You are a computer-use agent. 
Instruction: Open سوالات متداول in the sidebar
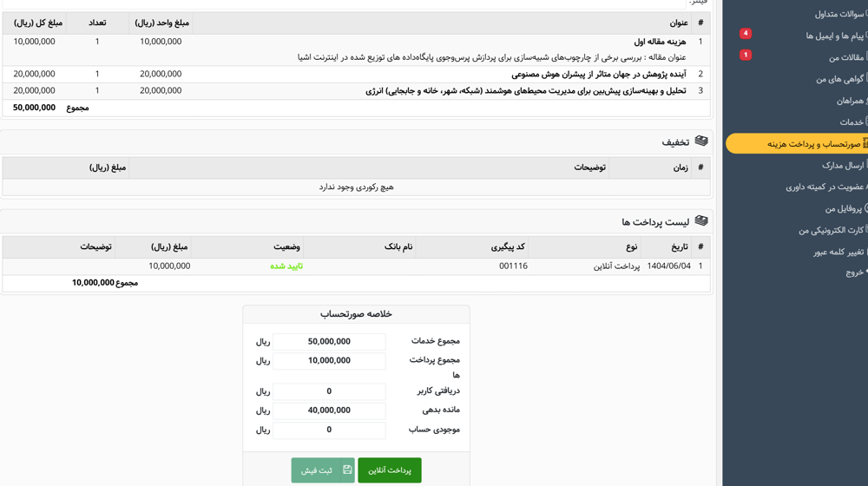point(839,14)
